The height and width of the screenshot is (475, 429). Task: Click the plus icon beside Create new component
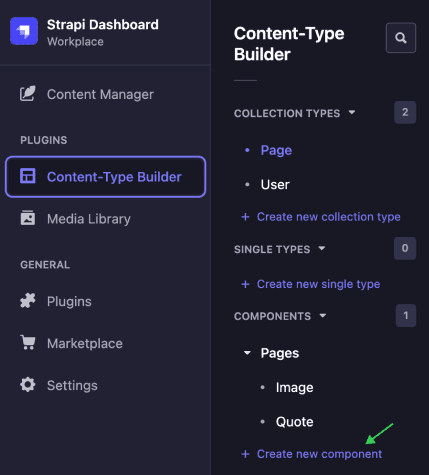245,454
